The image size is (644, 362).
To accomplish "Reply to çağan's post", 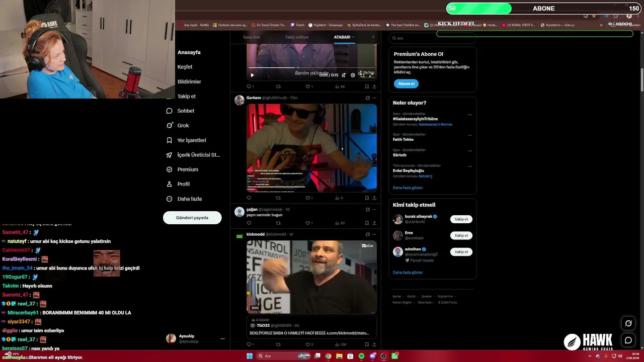I will point(249,223).
